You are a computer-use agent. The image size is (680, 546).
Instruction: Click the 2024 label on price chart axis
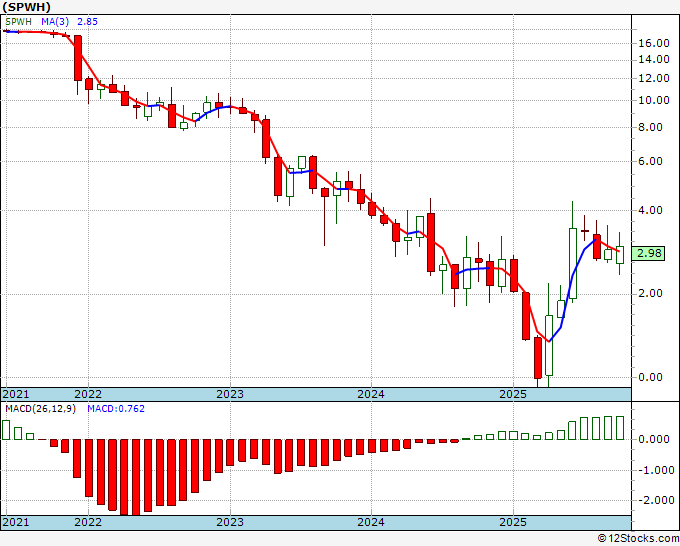(371, 394)
